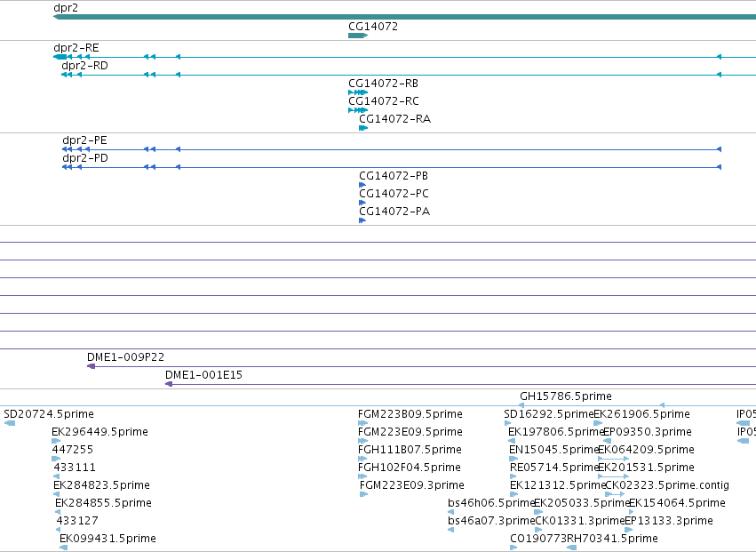This screenshot has width=756, height=552.
Task: Select the DME1-001E15 clone arrowhead
Action: click(x=169, y=384)
